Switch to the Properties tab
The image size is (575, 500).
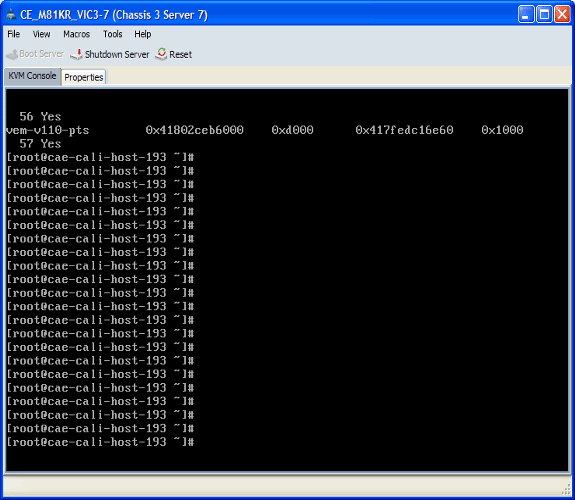click(x=84, y=77)
